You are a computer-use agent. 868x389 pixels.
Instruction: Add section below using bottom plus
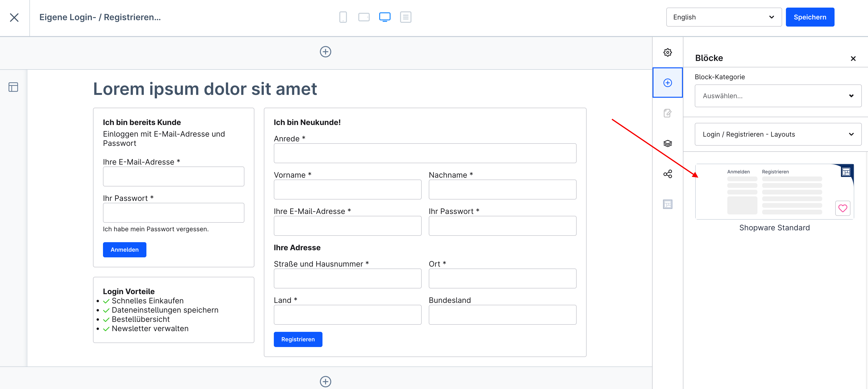click(325, 381)
